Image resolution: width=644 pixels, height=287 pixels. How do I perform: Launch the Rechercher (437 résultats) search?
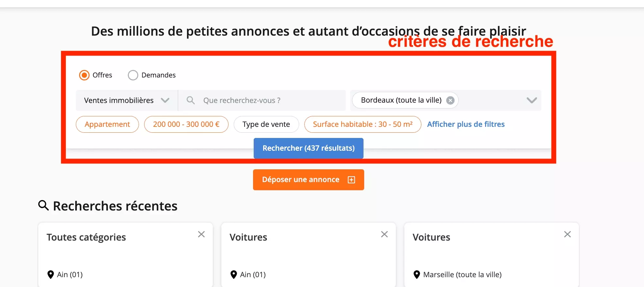tap(308, 148)
